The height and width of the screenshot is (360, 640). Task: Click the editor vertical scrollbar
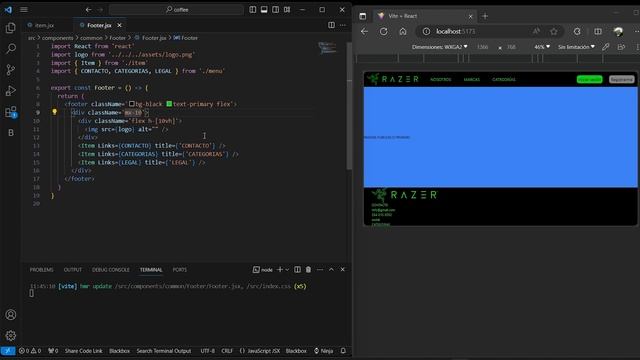pos(349,106)
